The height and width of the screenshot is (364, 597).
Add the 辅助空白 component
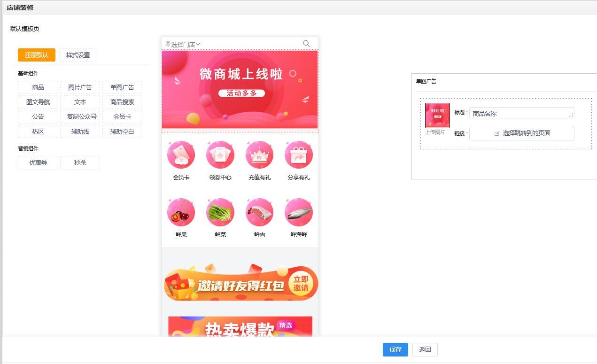tap(122, 132)
